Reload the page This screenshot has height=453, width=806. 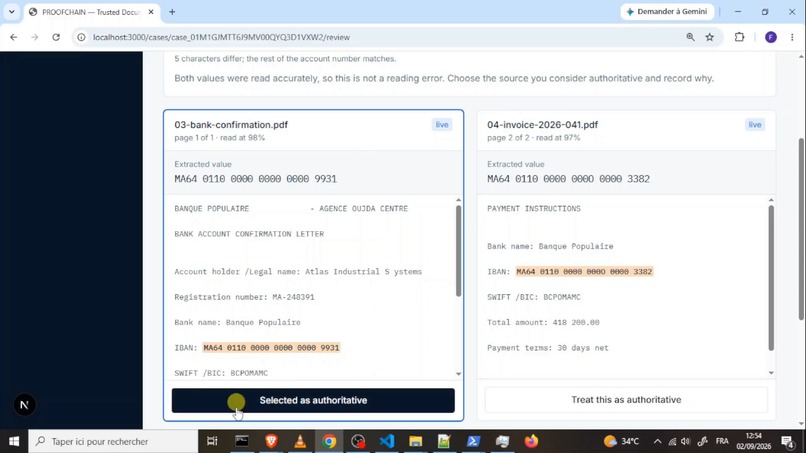click(56, 37)
